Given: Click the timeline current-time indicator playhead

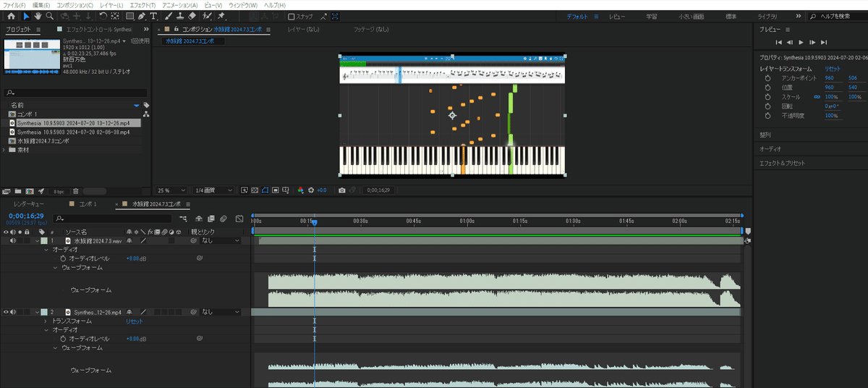Looking at the screenshot, I should click(315, 222).
